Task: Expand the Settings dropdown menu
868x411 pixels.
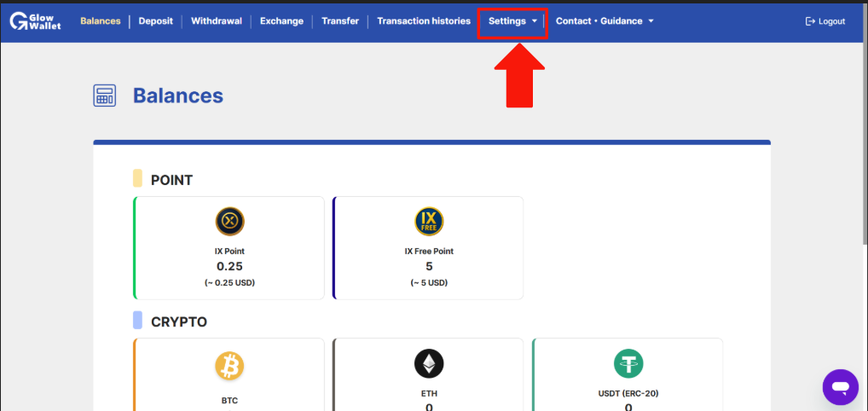Action: [512, 21]
